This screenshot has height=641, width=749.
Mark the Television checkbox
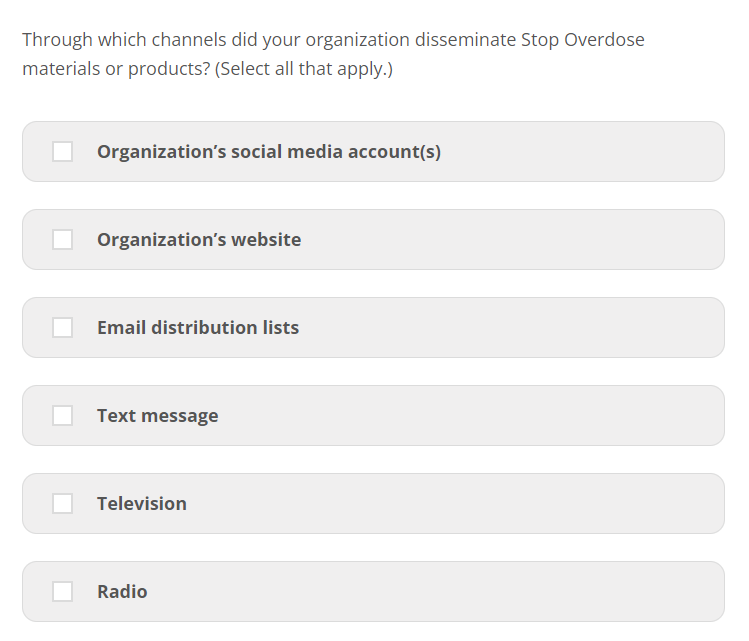click(x=62, y=503)
